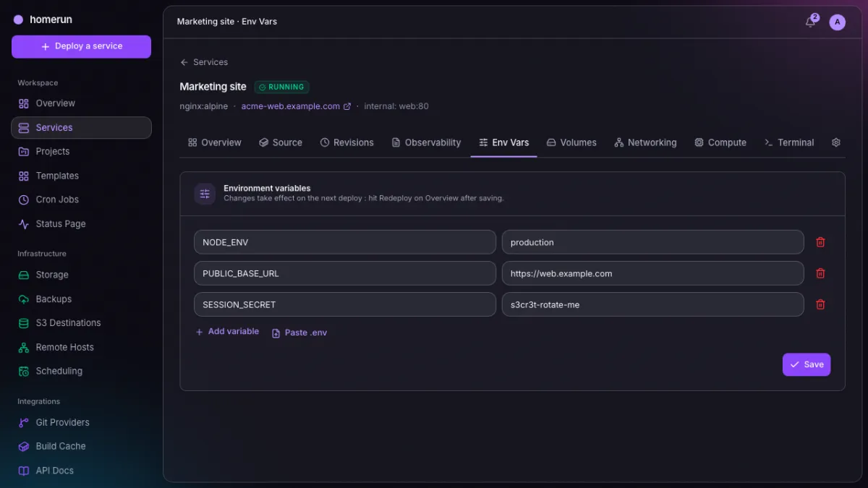Switch to the Volumes tab
The height and width of the screenshot is (488, 868).
[571, 142]
